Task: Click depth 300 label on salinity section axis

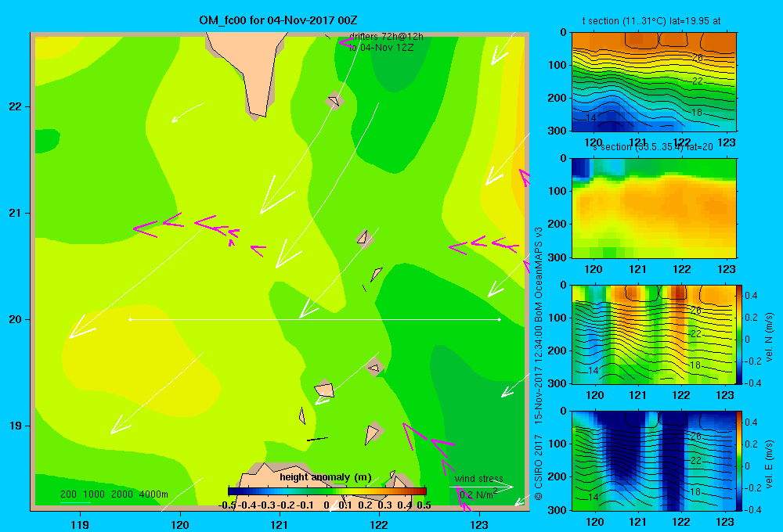Action: point(557,257)
